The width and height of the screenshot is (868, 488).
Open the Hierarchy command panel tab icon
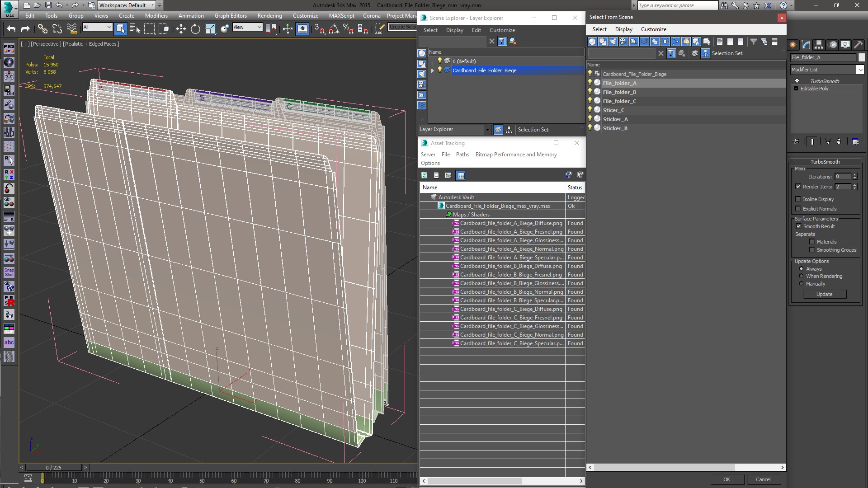pyautogui.click(x=819, y=45)
